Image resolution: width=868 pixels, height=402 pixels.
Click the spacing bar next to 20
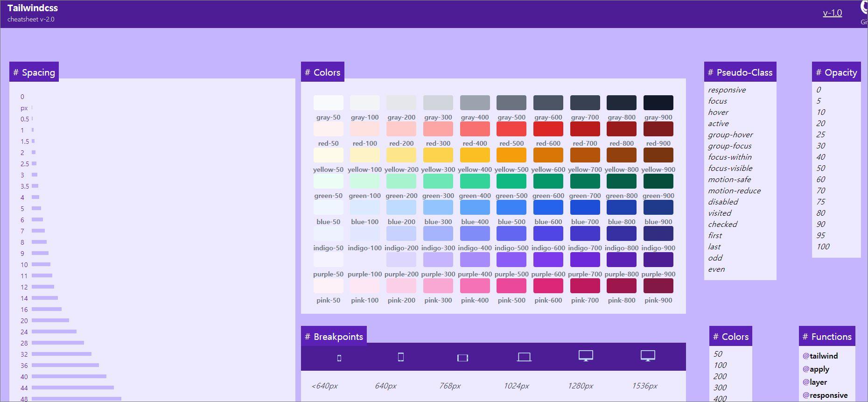50,320
